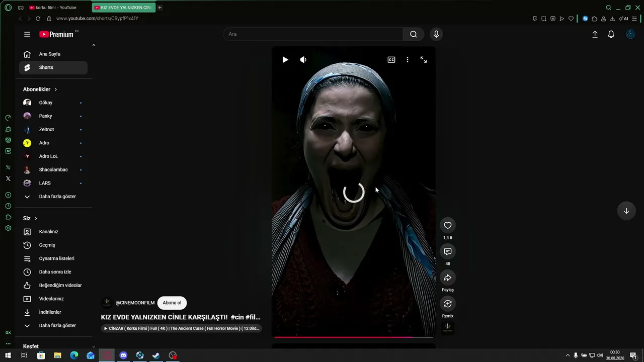Open the Zeitnot subscription channel
The image size is (644, 362).
tap(53, 130)
